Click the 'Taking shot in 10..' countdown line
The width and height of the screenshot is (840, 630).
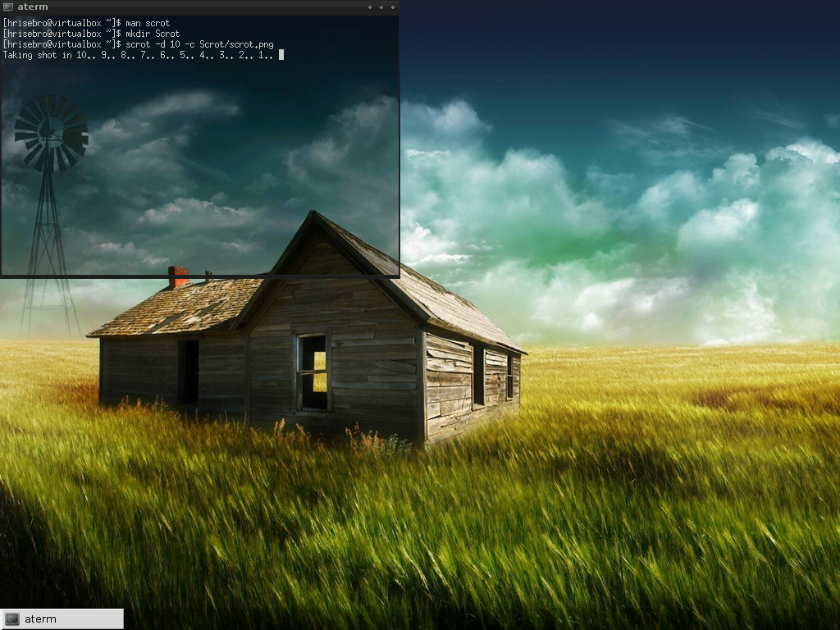(138, 55)
